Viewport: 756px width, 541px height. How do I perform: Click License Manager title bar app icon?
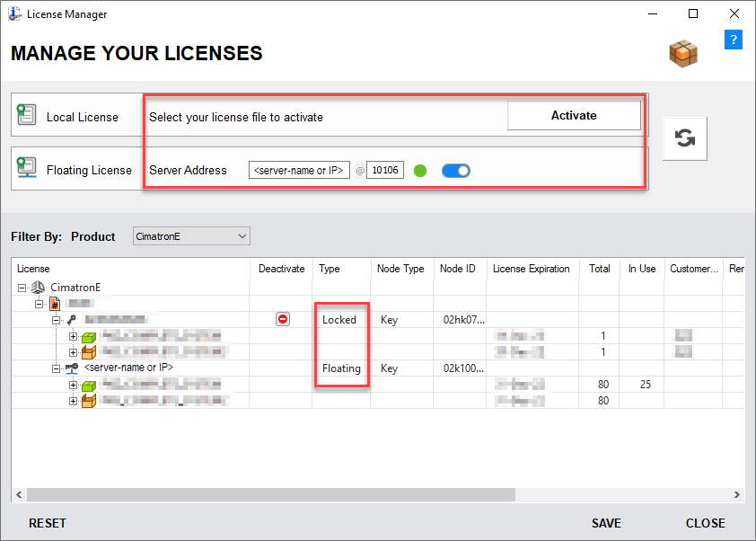click(x=15, y=13)
